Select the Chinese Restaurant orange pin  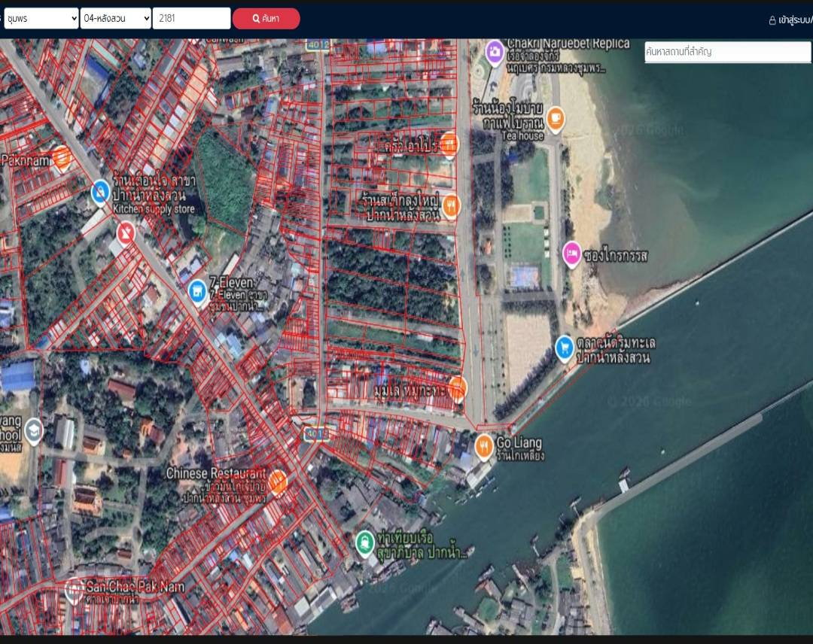click(x=277, y=481)
